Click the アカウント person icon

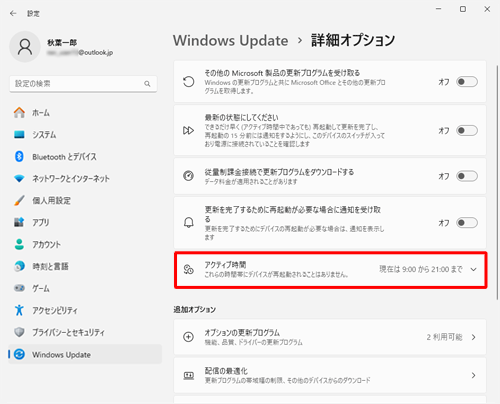pyautogui.click(x=19, y=244)
